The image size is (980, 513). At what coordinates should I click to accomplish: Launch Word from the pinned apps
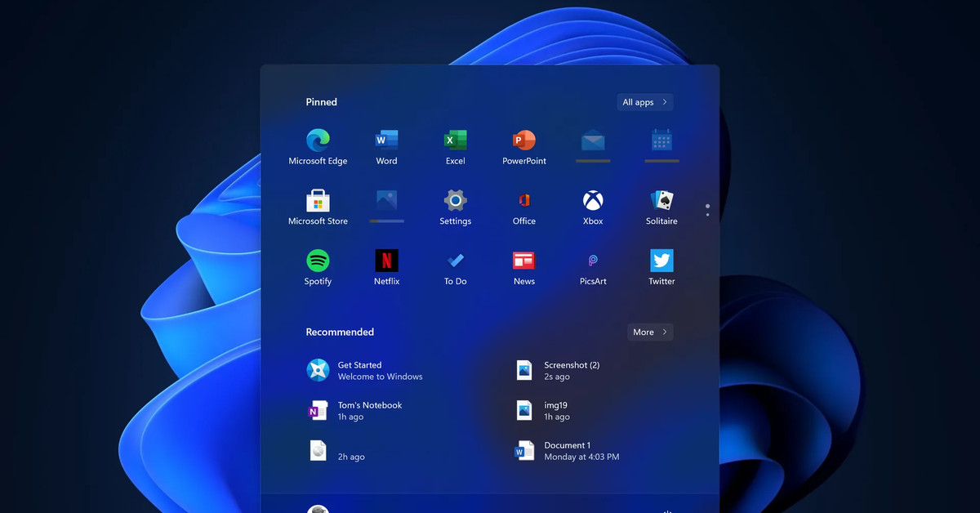(386, 148)
